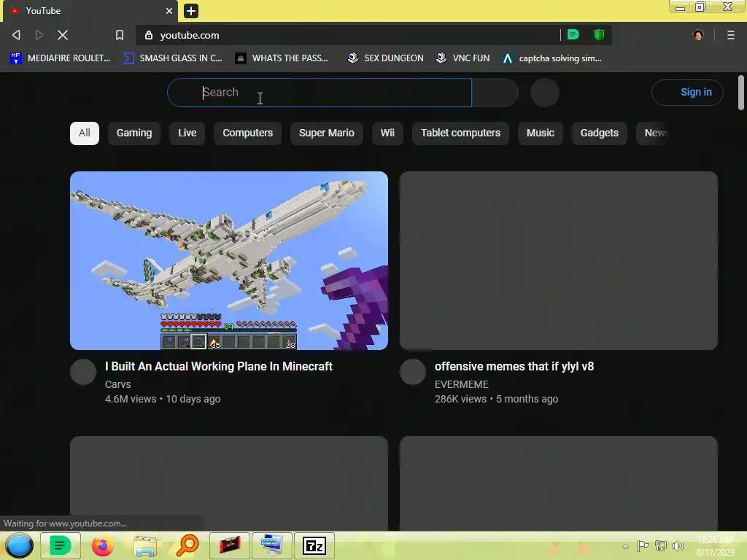The image size is (747, 560).
Task: Launch Firefox from the taskbar
Action: (x=102, y=545)
